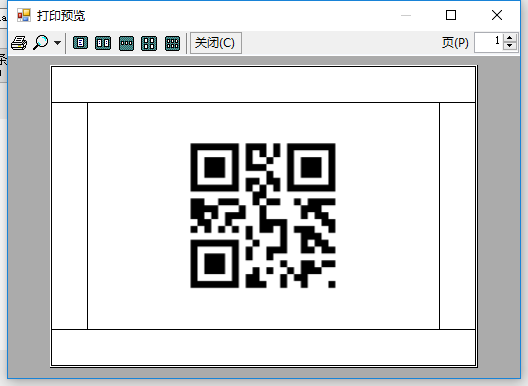Click the page number input field
Viewport: 528px width, 386px height.
click(x=488, y=42)
